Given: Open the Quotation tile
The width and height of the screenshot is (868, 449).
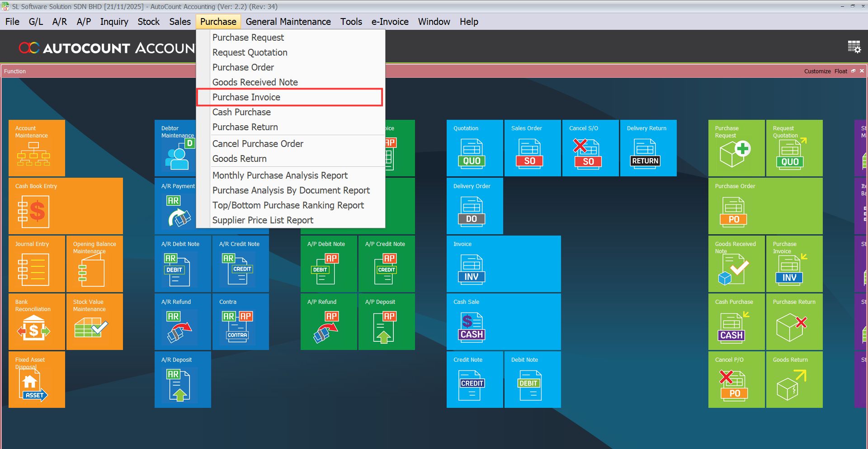Looking at the screenshot, I should 474,148.
